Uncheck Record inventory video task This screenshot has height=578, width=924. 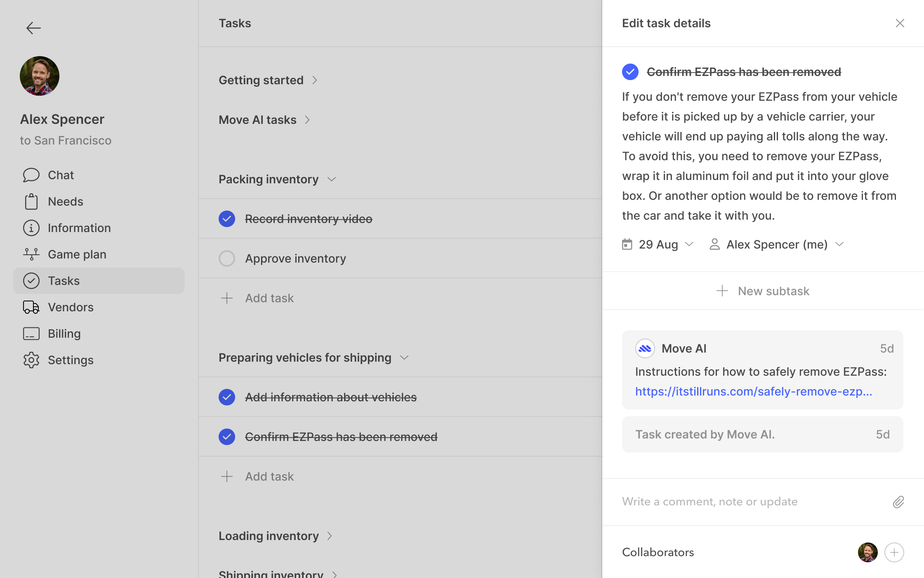(x=226, y=219)
